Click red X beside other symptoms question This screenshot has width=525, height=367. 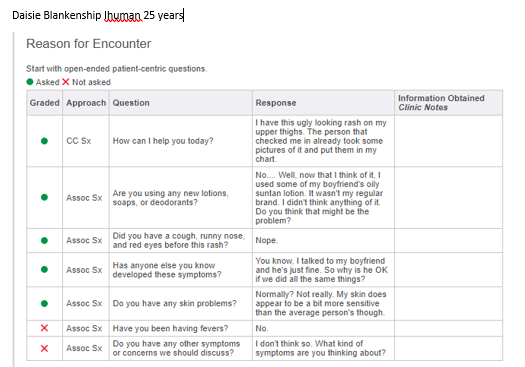click(44, 348)
